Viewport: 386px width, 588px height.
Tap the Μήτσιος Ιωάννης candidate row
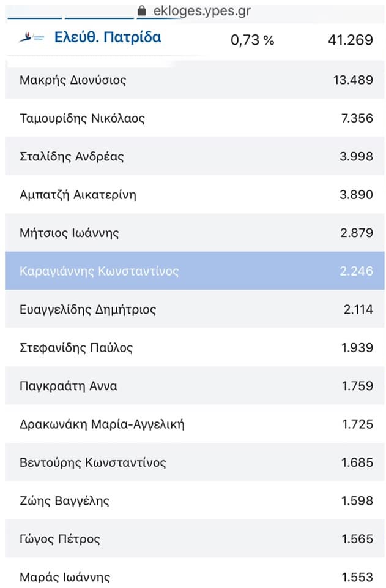195,233
